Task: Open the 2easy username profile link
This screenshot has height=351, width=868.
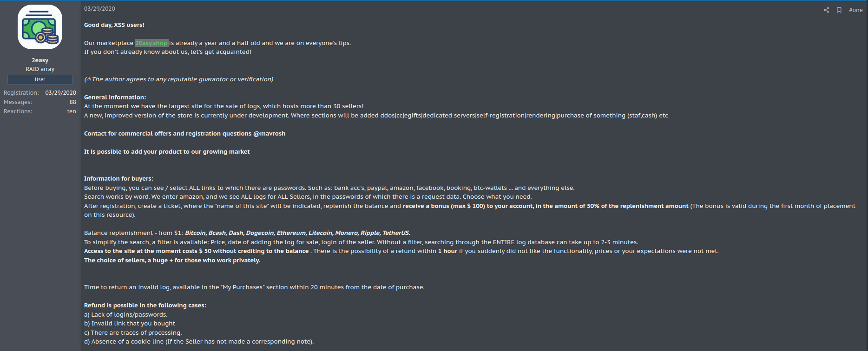Action: pyautogui.click(x=40, y=60)
